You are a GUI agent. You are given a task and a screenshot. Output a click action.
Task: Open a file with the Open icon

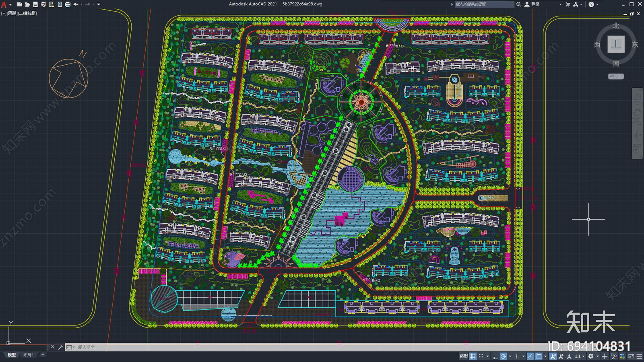27,4
